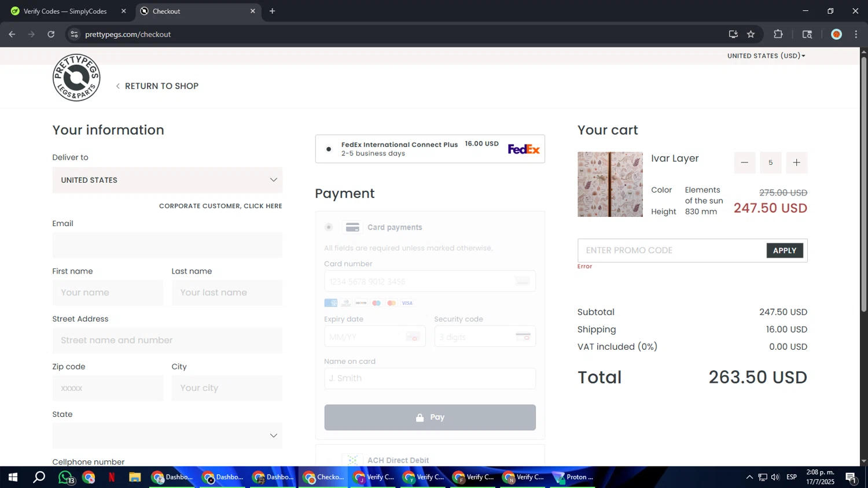Screen dimensions: 868x488
Task: Click the Pay button
Action: pyautogui.click(x=430, y=417)
